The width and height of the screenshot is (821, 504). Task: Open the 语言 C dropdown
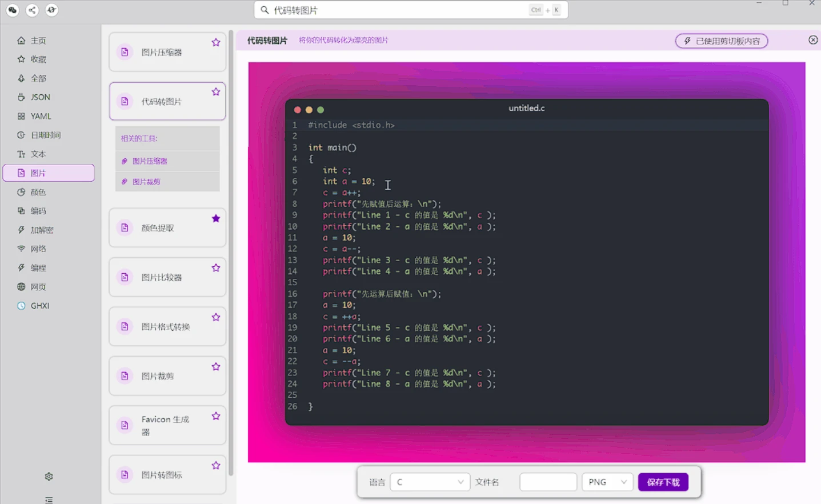click(430, 482)
